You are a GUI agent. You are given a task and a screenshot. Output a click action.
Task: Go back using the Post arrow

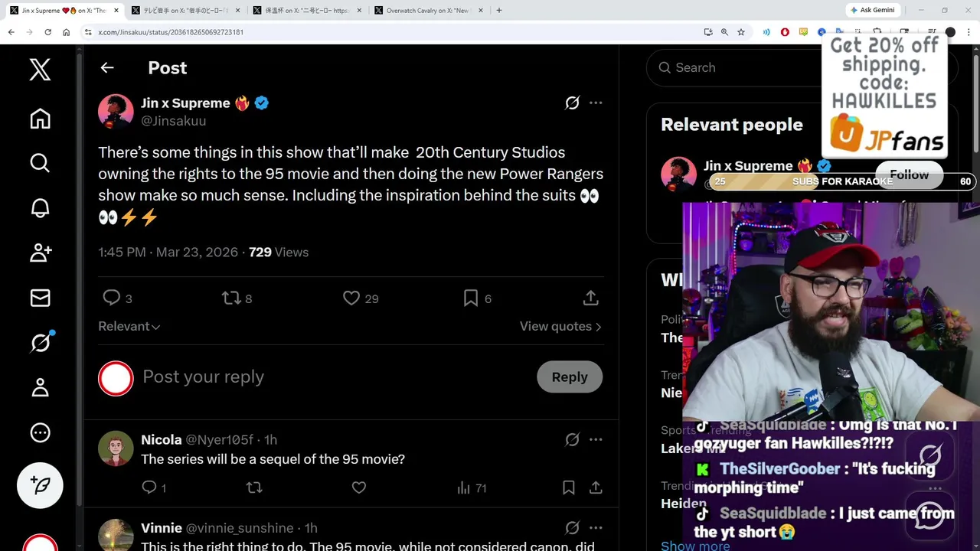(107, 68)
